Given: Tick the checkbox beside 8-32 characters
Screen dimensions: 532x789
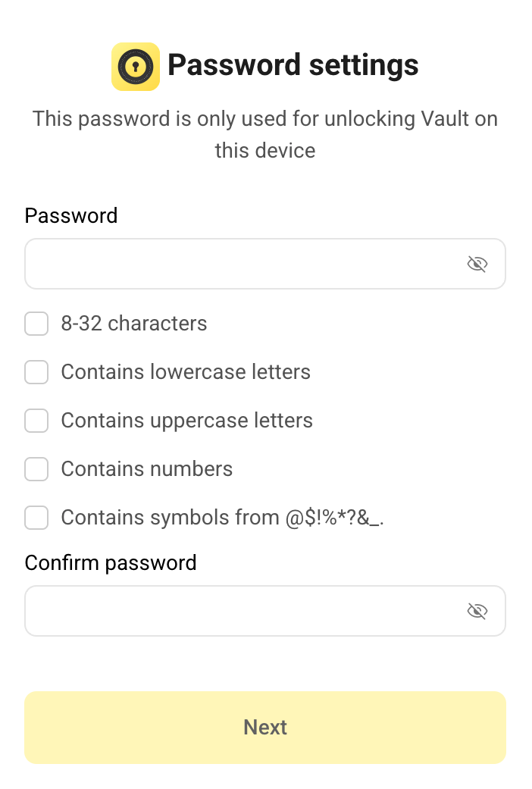Looking at the screenshot, I should click(x=36, y=324).
